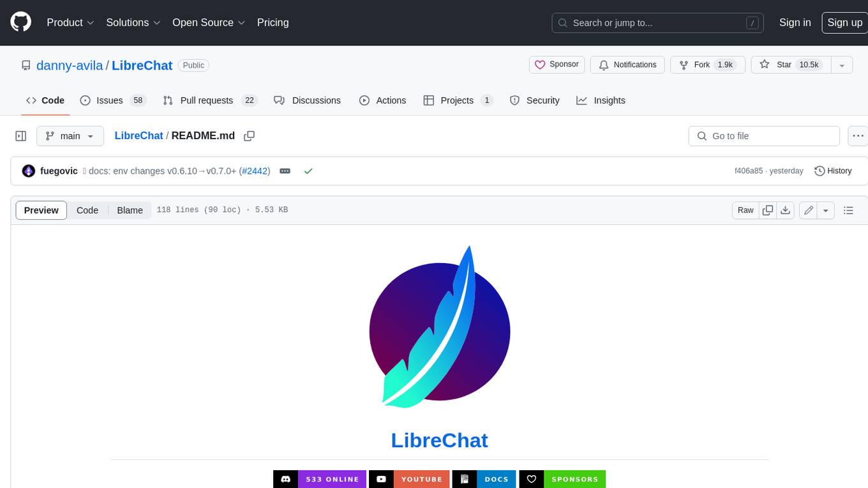Switch to the Insights tab

click(601, 100)
